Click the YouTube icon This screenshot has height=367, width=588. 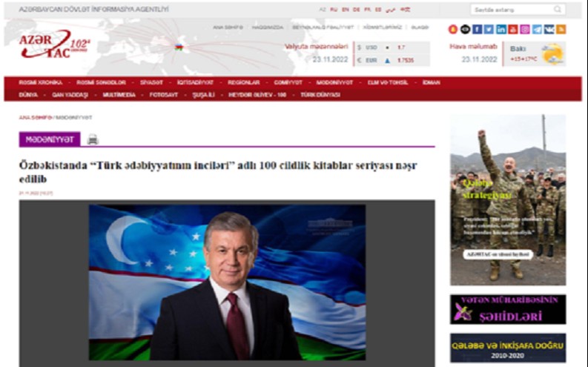513,30
